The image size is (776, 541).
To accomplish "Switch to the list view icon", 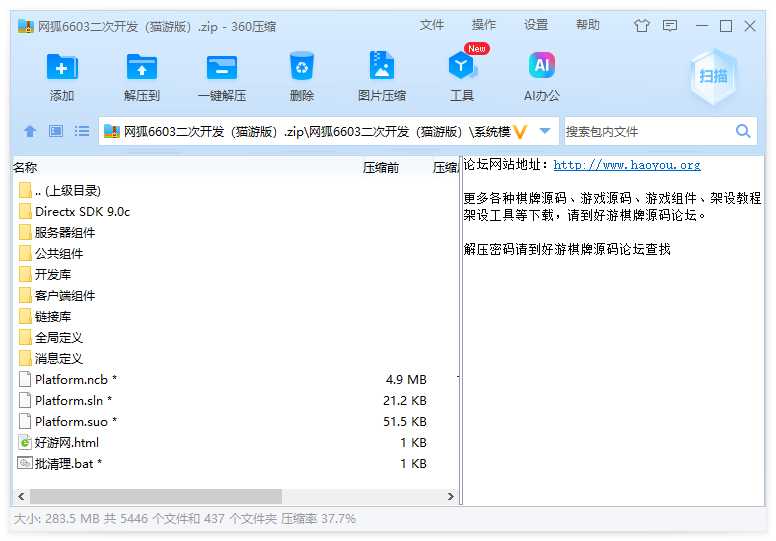I will [82, 131].
